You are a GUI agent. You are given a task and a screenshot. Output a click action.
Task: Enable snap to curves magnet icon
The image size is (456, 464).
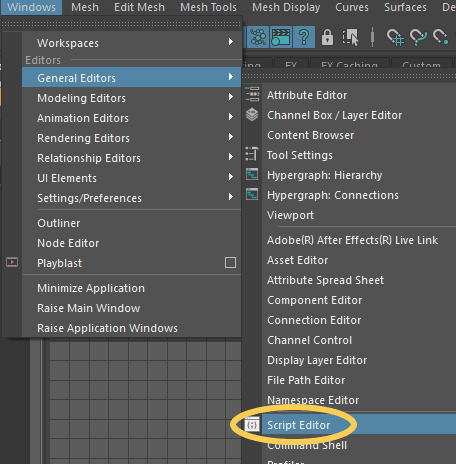(418, 37)
